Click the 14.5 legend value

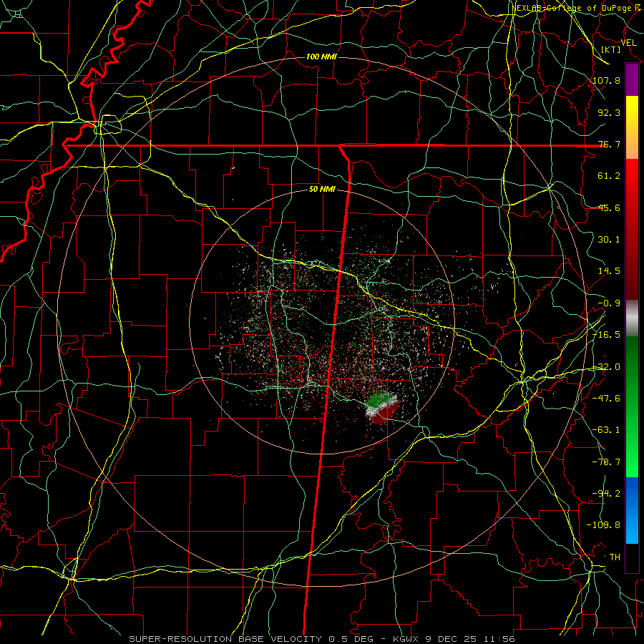pos(609,271)
